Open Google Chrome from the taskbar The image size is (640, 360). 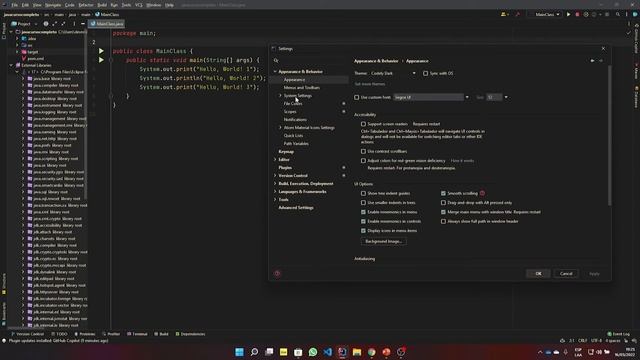(x=372, y=352)
